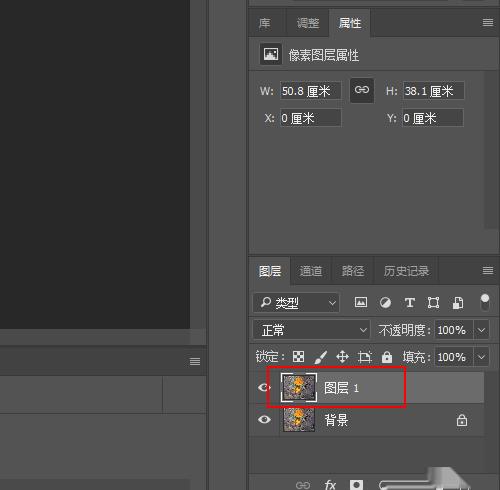500x490 pixels.
Task: Open the 历史记录 (History) tab
Action: (x=406, y=271)
